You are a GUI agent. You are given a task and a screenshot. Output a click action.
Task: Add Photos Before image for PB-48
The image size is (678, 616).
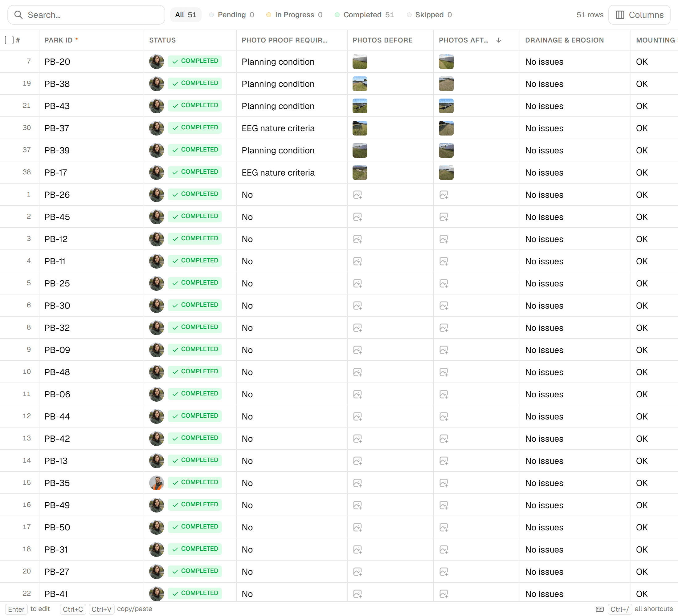357,372
